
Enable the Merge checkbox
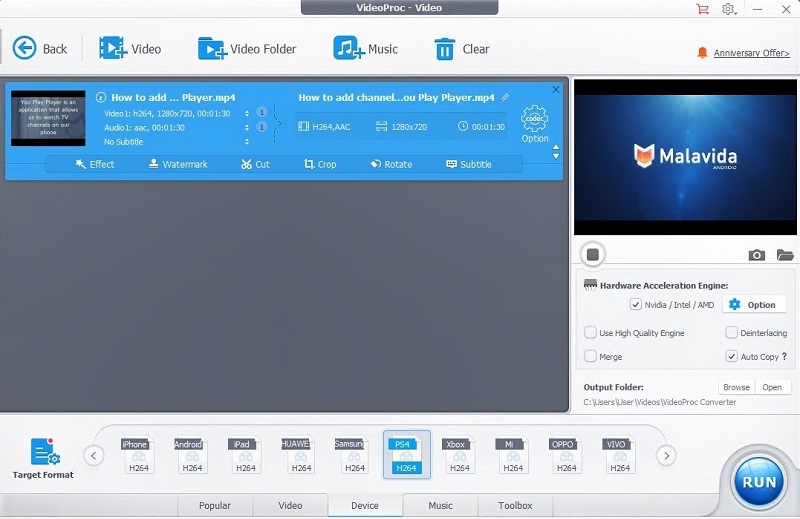pyautogui.click(x=590, y=356)
